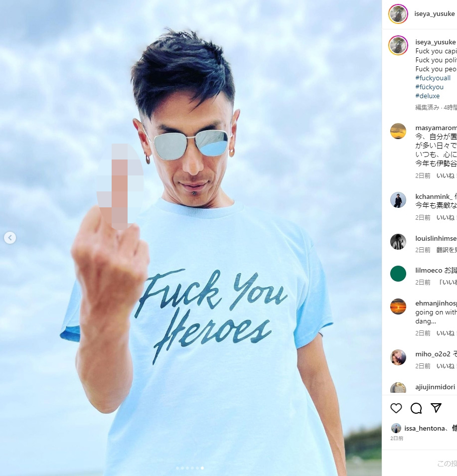Image resolution: width=457 pixels, height=476 pixels.
Task: Open iseya_yusuke username in header
Action: click(435, 13)
